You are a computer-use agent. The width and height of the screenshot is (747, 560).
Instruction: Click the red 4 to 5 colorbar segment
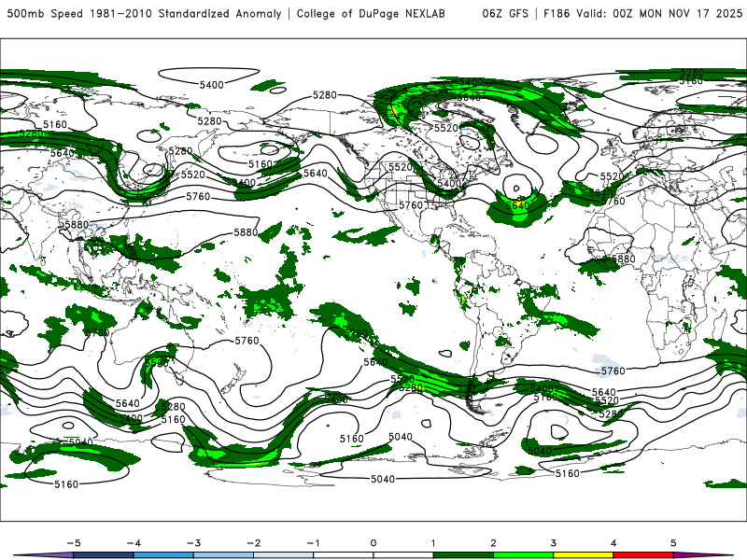coord(643,555)
